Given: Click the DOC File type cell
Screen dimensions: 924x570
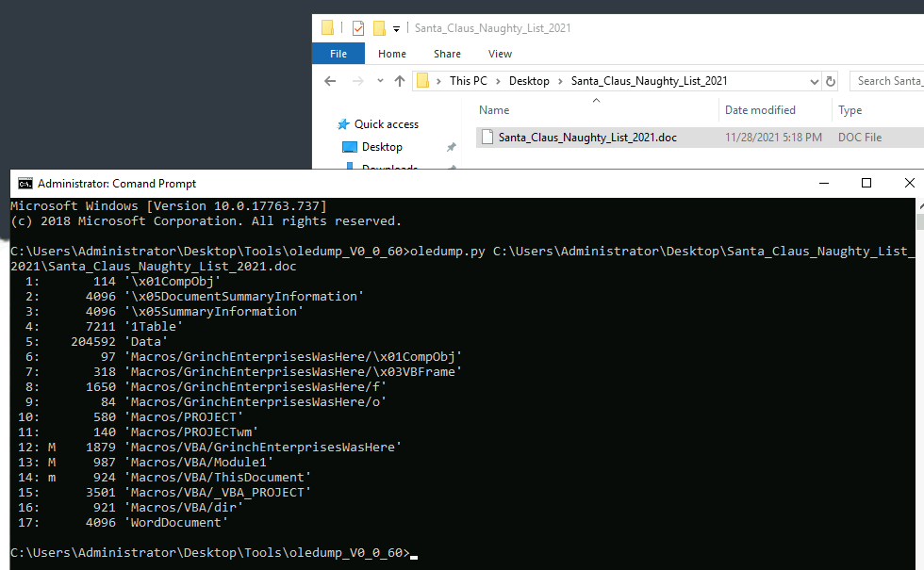Looking at the screenshot, I should tap(860, 138).
